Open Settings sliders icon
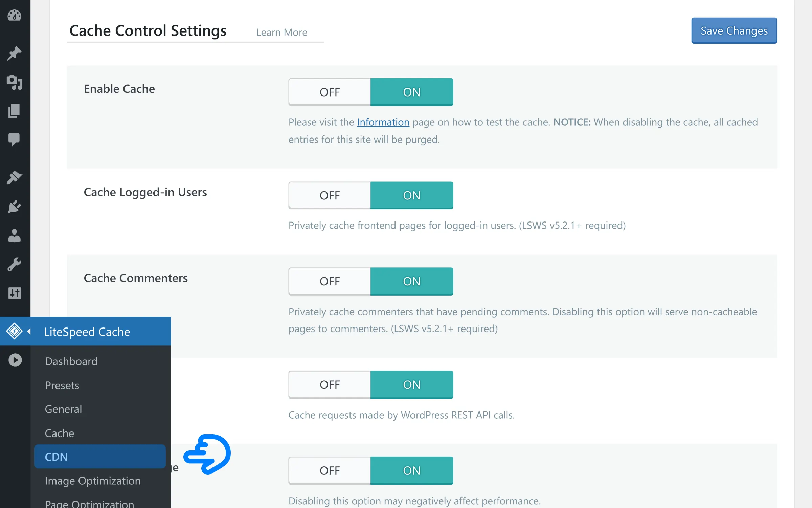 pos(15,293)
